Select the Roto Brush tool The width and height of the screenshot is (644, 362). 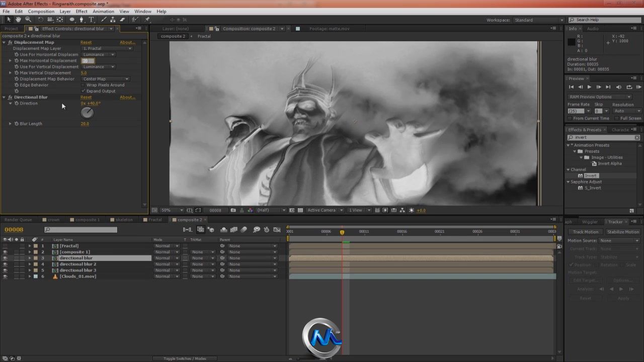click(x=135, y=20)
